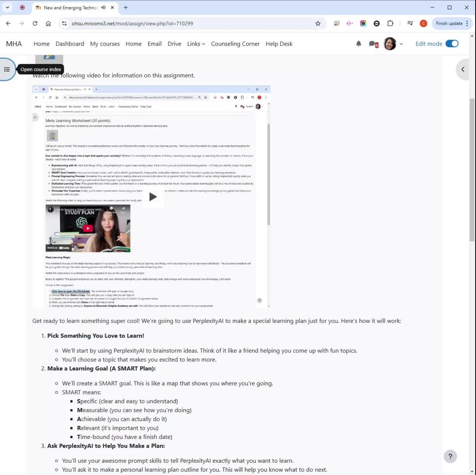Screen dimensions: 476x475
Task: Expand the right block drawer
Action: (463, 69)
